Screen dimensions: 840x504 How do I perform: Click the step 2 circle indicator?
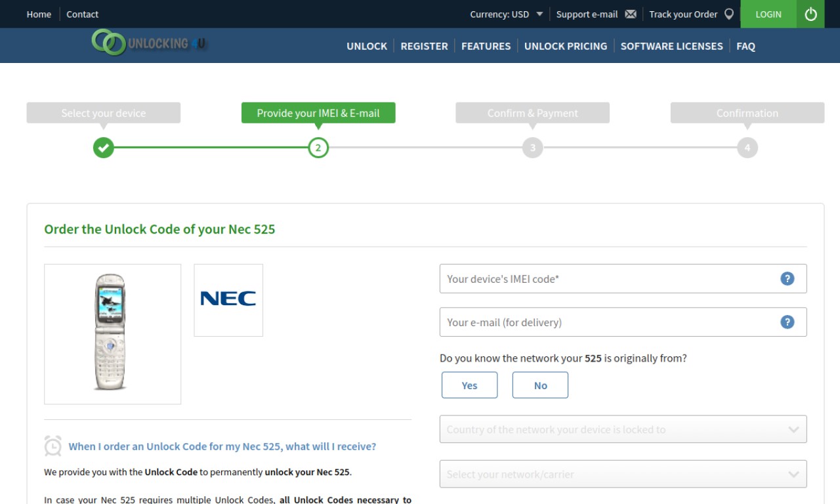click(x=318, y=148)
